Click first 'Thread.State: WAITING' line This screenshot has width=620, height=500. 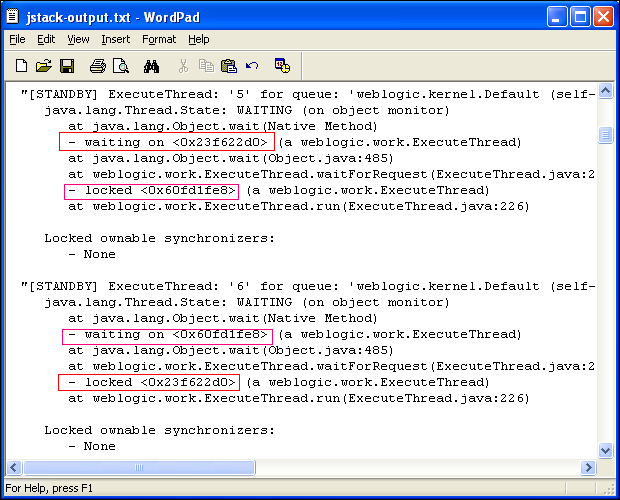[247, 110]
